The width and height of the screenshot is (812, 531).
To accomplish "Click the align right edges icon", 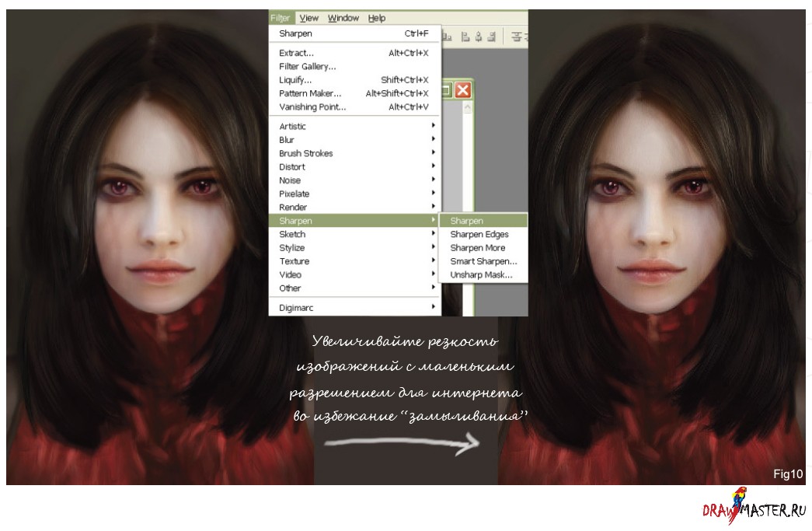I will (491, 37).
